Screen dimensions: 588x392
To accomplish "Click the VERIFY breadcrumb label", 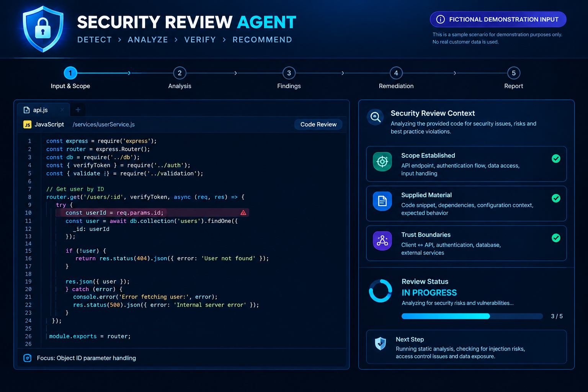I will coord(200,40).
